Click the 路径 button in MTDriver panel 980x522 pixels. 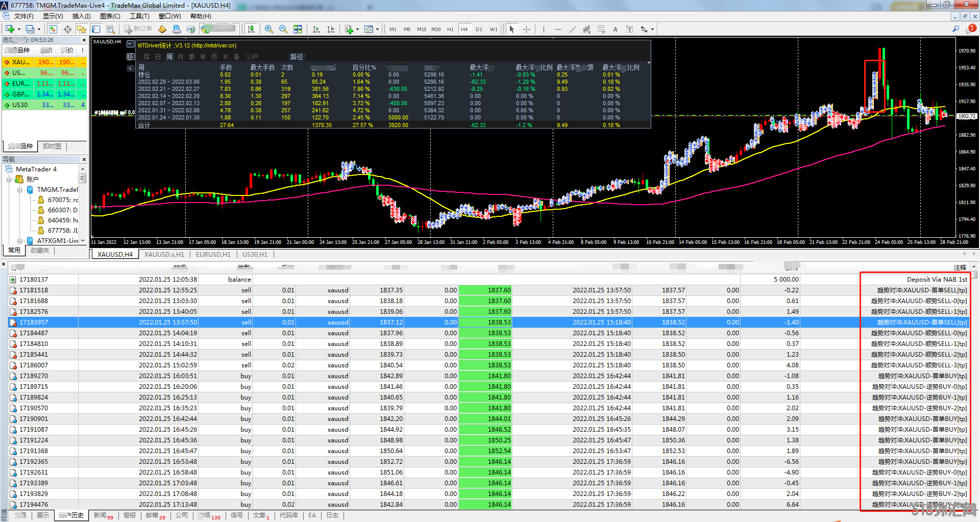tap(297, 57)
